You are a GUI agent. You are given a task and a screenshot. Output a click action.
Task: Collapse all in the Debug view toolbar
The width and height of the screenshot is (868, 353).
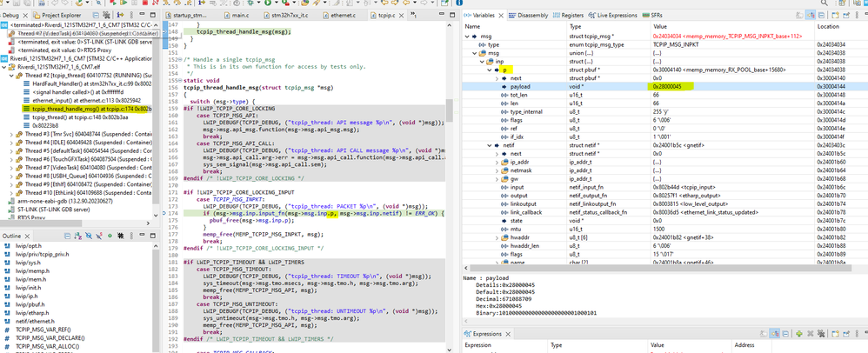pyautogui.click(x=96, y=15)
